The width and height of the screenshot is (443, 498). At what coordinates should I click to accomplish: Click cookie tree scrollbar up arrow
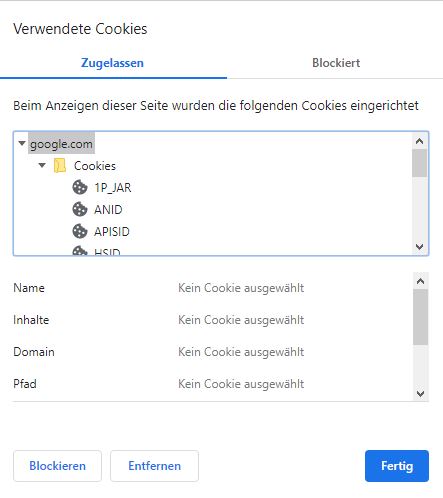419,141
